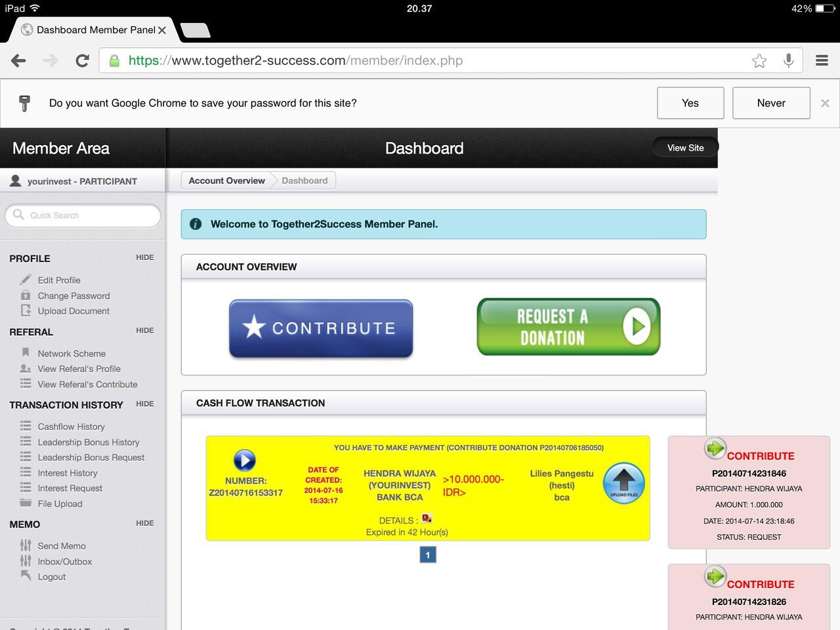Click the user icon beside yourinvest

coord(16,180)
